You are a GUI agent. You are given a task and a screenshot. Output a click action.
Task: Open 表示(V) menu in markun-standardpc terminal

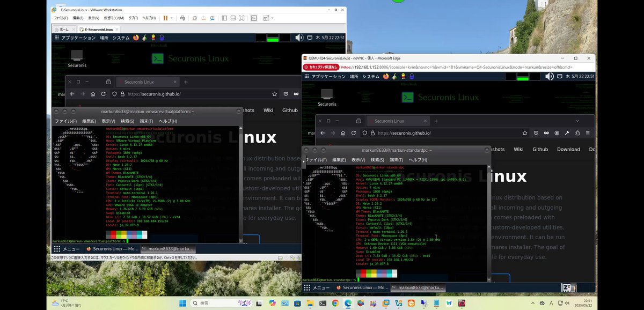[x=357, y=160]
